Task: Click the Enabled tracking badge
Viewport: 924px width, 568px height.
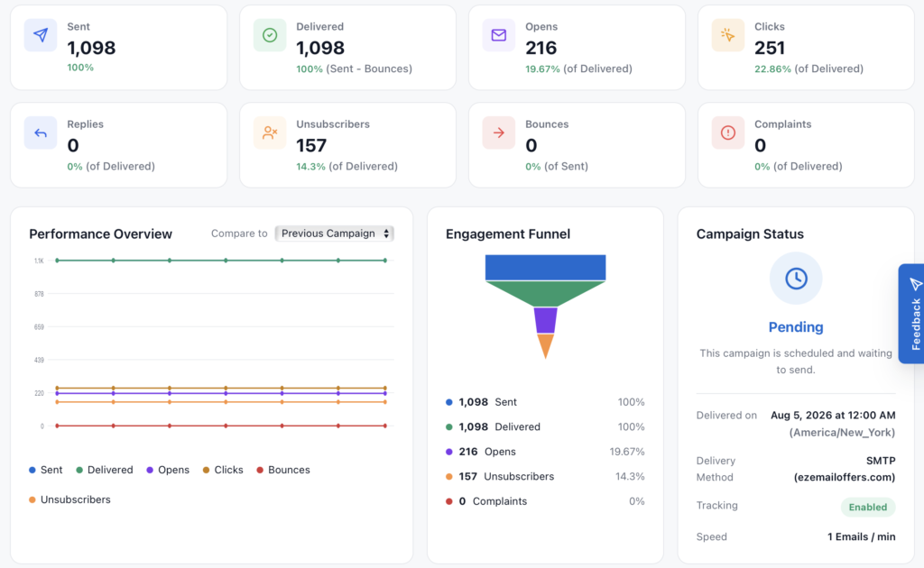Action: (867, 508)
